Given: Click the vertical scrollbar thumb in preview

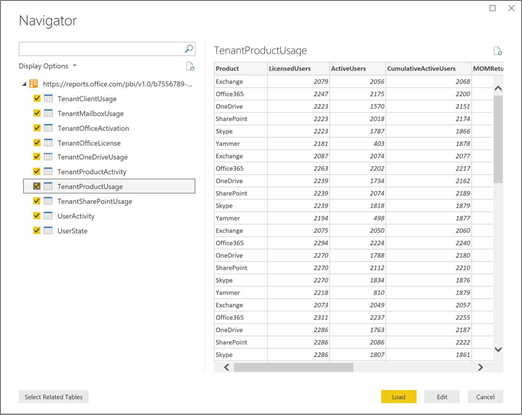Looking at the screenshot, I should click(x=498, y=139).
